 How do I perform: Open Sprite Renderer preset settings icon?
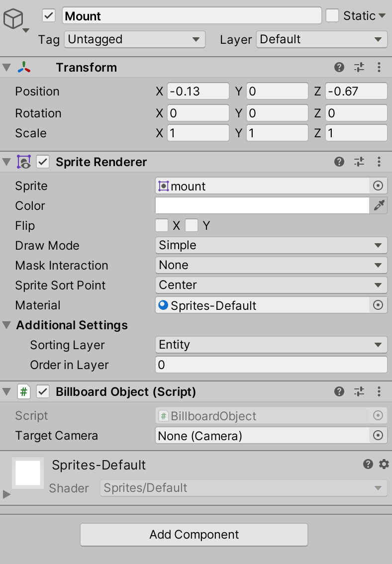click(x=359, y=162)
